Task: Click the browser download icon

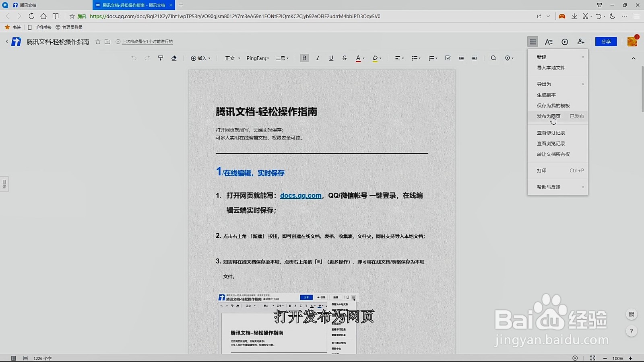Action: click(x=574, y=16)
